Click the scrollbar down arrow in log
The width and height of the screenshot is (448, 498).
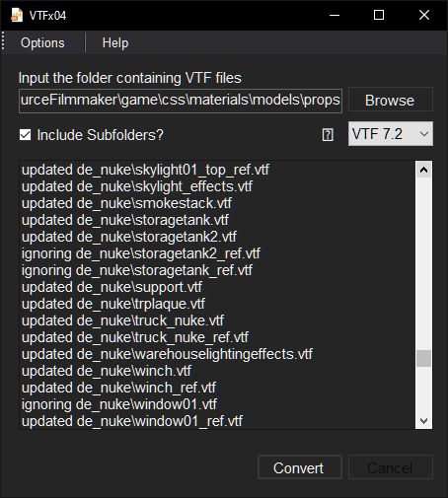pyautogui.click(x=423, y=421)
